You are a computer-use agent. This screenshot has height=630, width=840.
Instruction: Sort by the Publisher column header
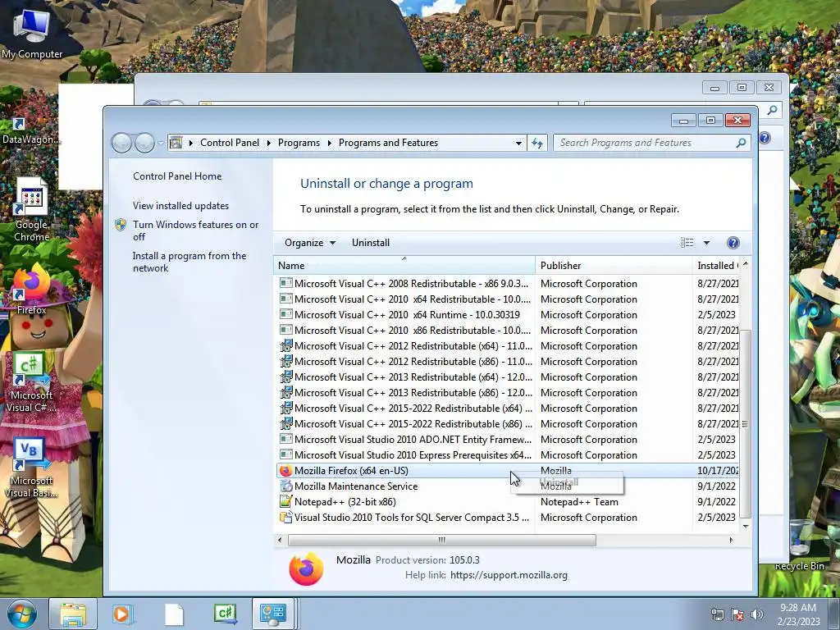[614, 265]
